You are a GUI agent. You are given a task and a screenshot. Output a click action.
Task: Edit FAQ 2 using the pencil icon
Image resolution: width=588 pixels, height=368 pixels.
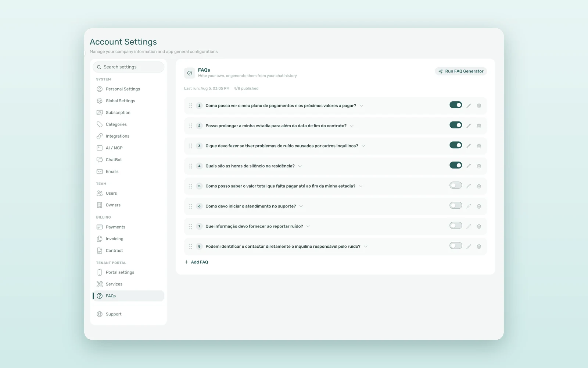point(469,126)
